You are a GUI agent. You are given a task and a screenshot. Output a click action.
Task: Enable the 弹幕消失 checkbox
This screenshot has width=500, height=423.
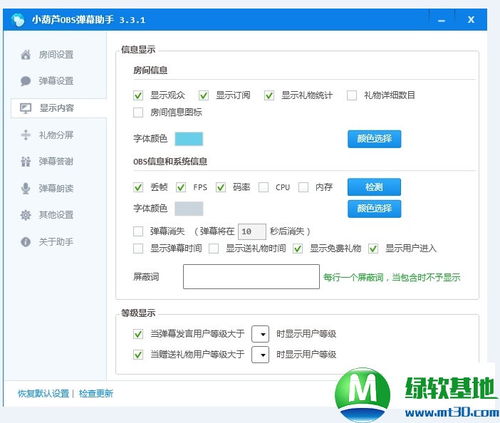138,231
